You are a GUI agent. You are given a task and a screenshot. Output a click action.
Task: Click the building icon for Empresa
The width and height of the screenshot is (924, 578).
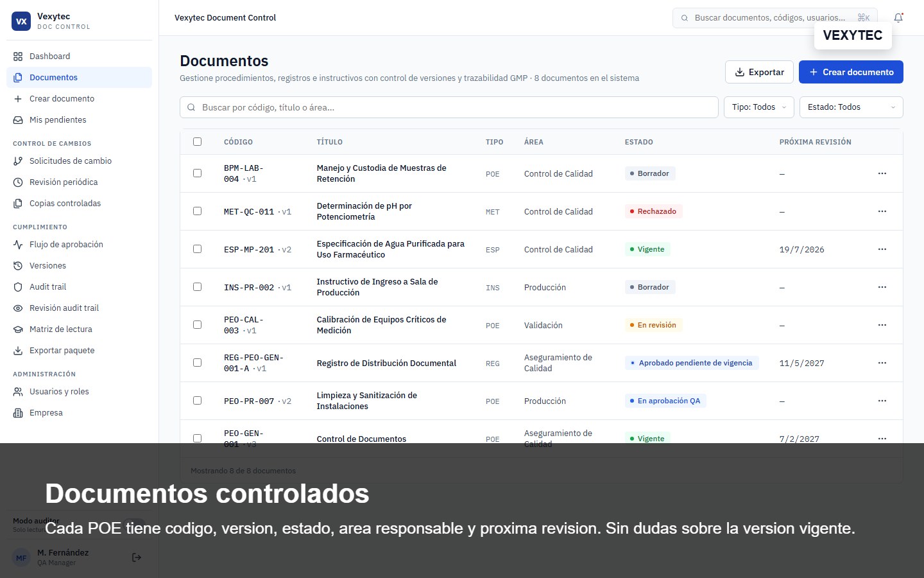(18, 413)
